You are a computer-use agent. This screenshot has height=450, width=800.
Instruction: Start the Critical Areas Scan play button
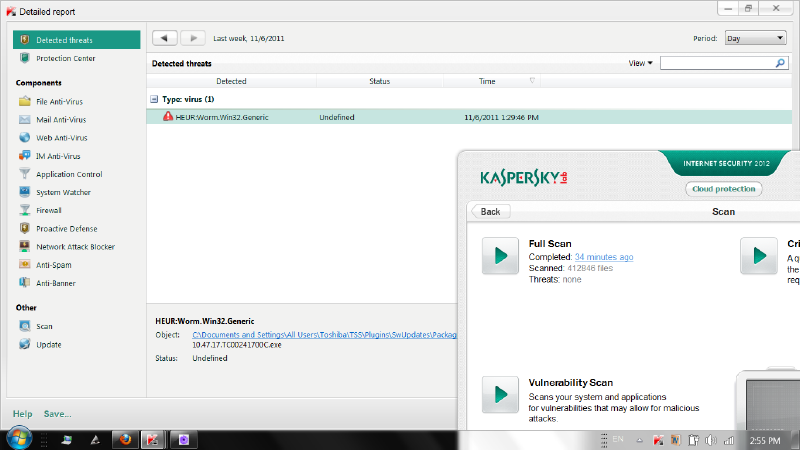coord(759,256)
